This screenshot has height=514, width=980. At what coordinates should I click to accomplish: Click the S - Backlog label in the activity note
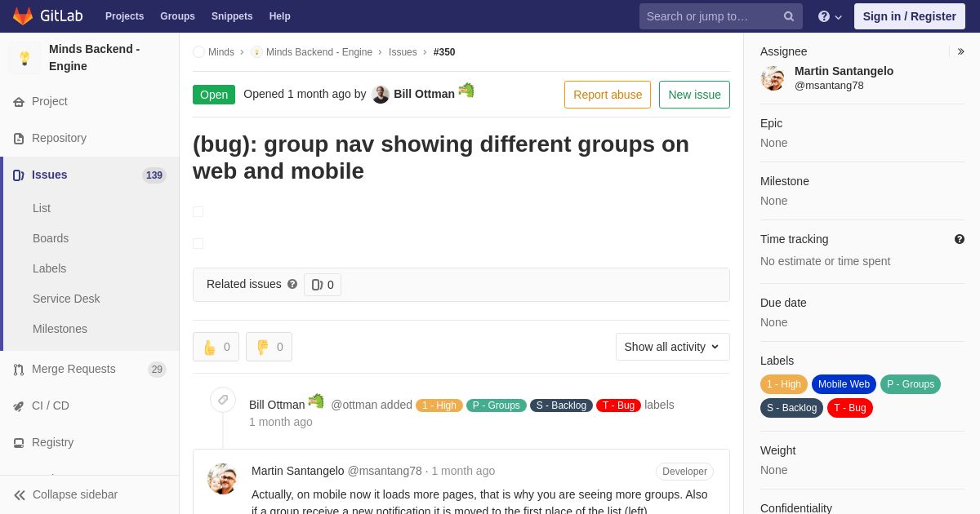[x=561, y=405]
